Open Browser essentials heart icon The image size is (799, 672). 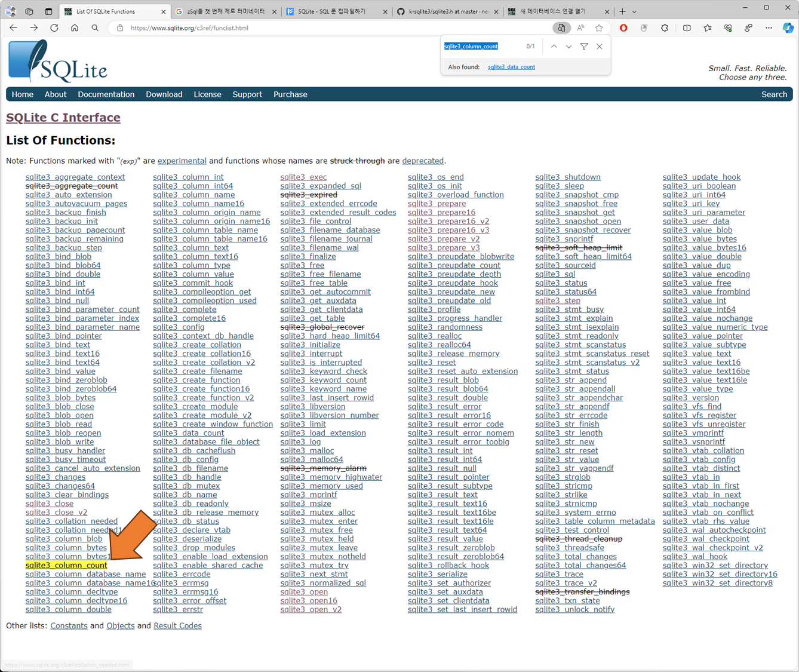(x=728, y=28)
